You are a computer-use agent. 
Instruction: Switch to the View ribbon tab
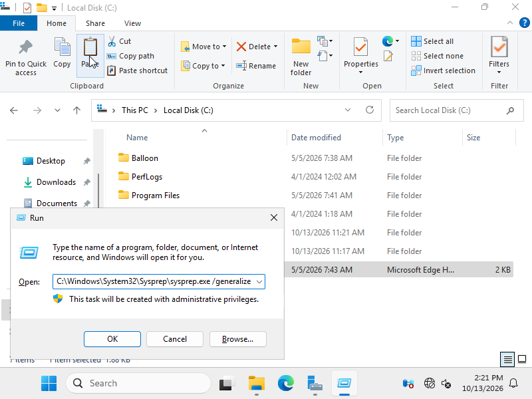pos(132,23)
